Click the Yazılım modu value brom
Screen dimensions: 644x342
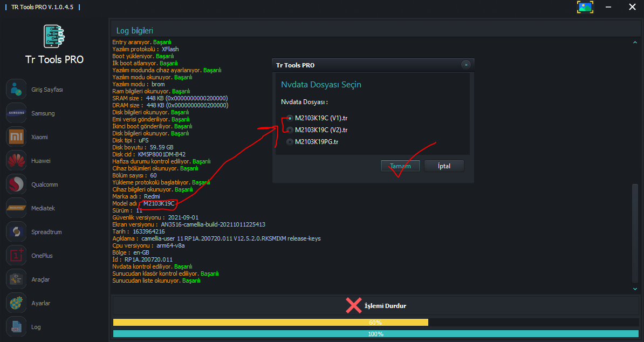(158, 84)
